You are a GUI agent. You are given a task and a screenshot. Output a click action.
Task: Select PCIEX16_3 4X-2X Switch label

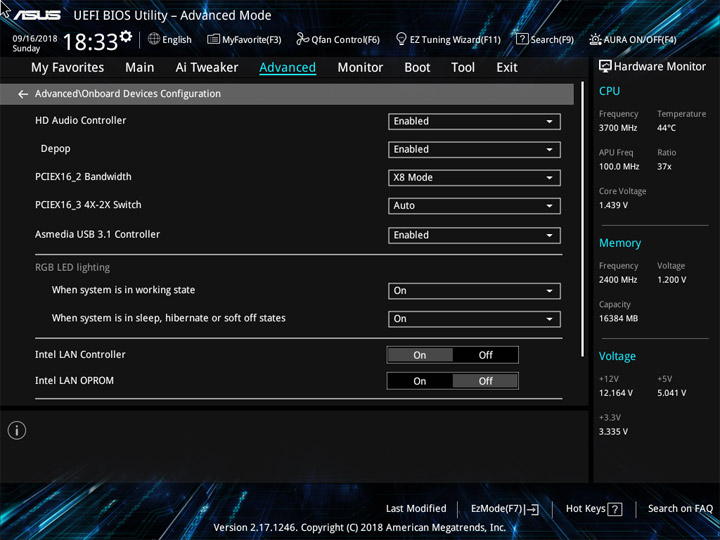point(88,205)
